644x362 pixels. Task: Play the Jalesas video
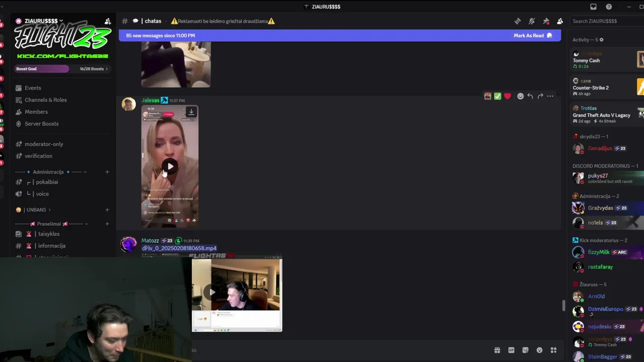click(x=170, y=166)
